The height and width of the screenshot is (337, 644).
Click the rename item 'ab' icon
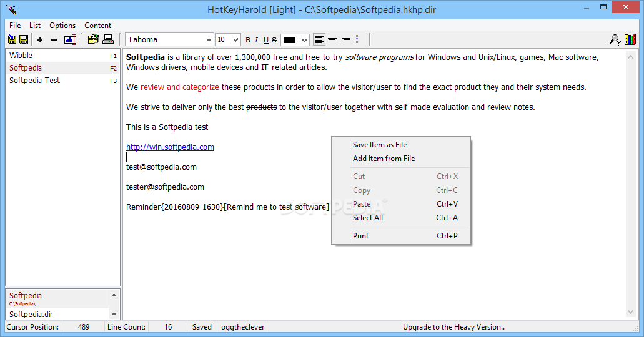70,39
